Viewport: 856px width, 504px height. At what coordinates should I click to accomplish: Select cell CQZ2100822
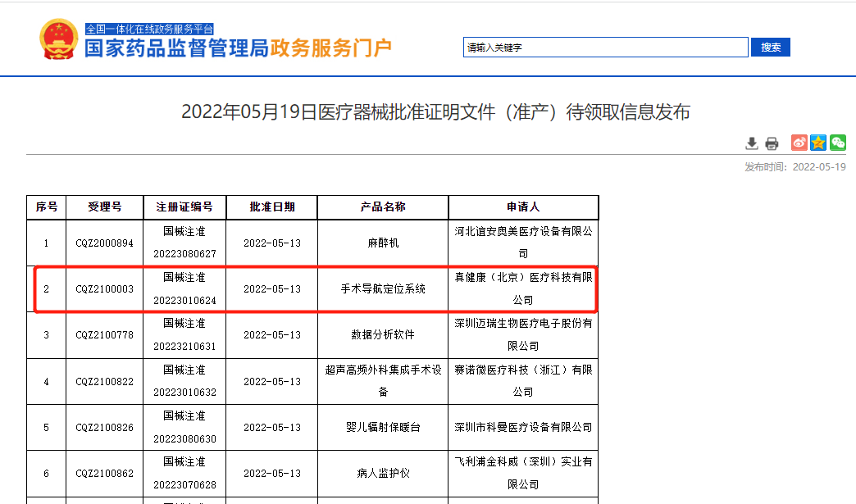(104, 382)
